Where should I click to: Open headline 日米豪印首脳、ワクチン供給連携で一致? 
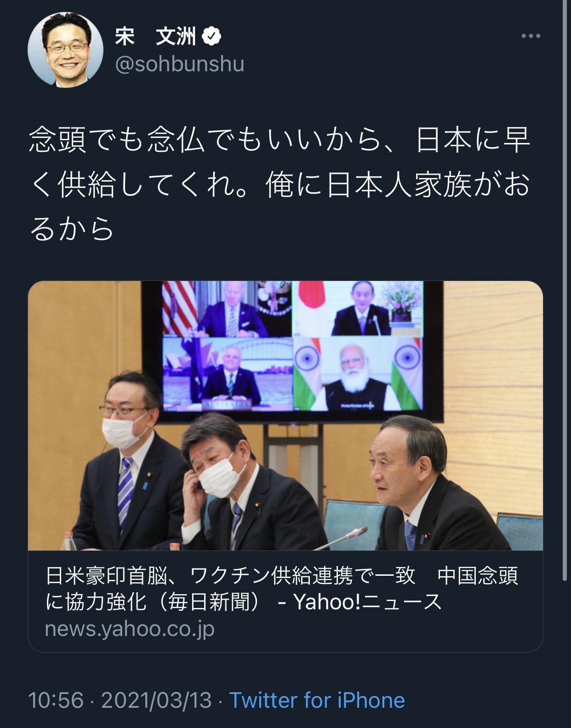(230, 575)
